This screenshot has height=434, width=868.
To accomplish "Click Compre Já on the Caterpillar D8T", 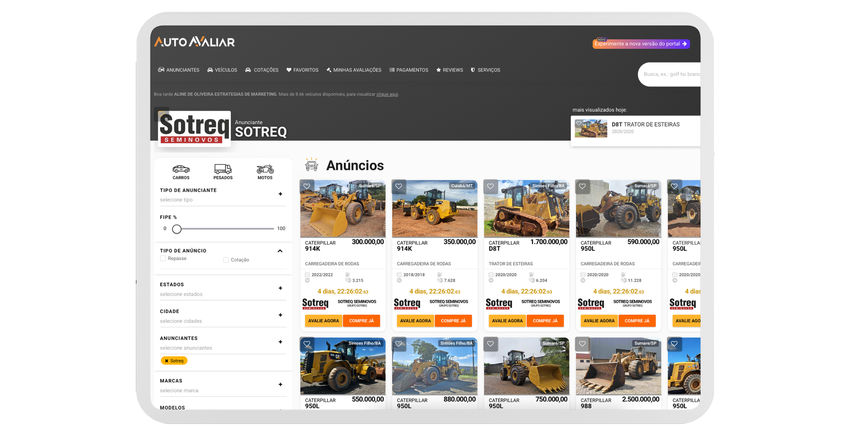I will tap(546, 320).
